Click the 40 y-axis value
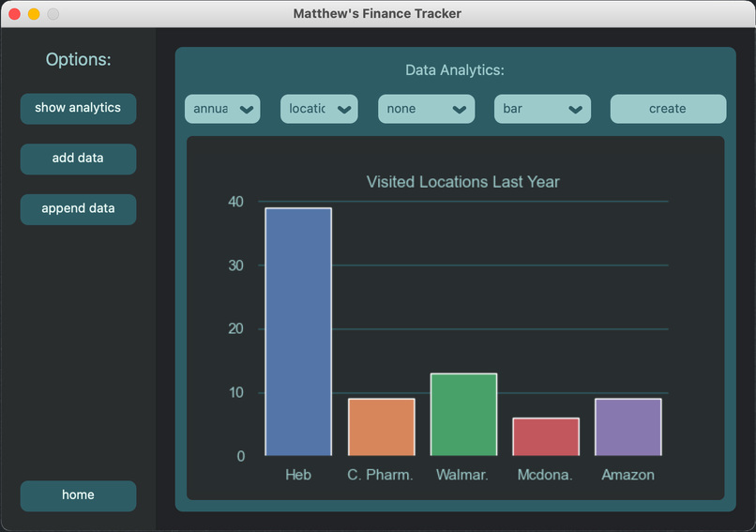The width and height of the screenshot is (756, 532). pyautogui.click(x=235, y=202)
